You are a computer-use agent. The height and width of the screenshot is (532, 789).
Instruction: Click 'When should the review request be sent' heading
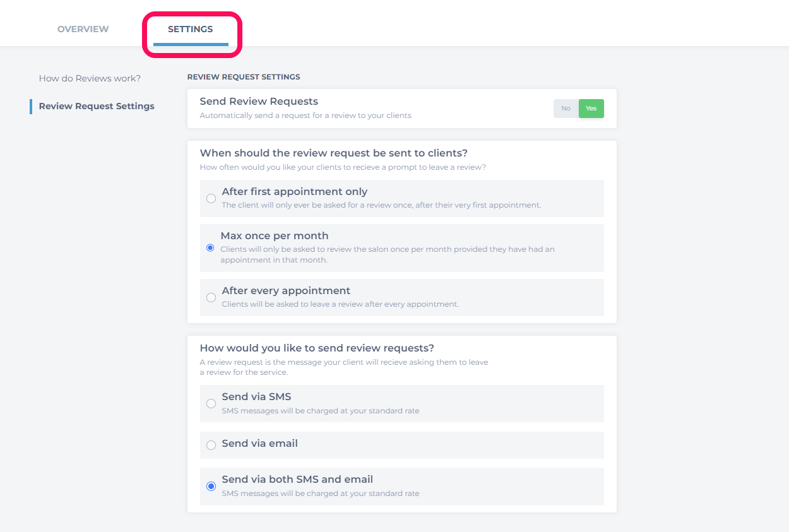click(x=334, y=153)
